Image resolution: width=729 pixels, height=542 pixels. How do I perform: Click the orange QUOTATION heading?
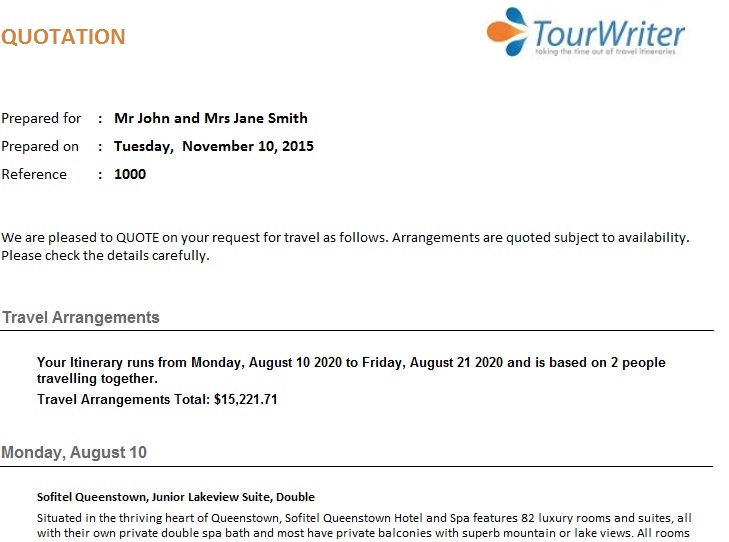coord(63,38)
